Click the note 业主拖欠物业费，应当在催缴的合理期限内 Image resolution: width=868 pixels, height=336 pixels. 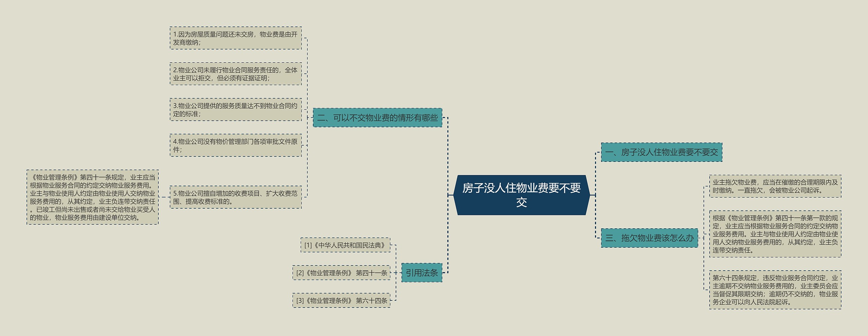tap(775, 186)
